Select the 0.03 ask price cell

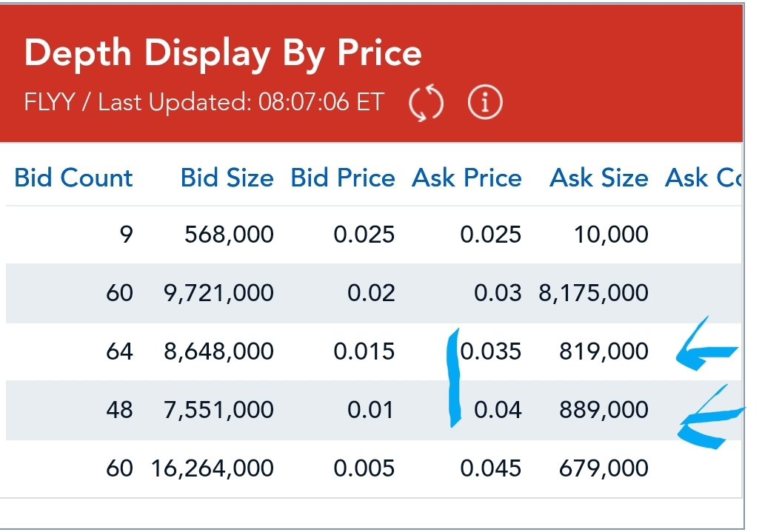tap(498, 293)
